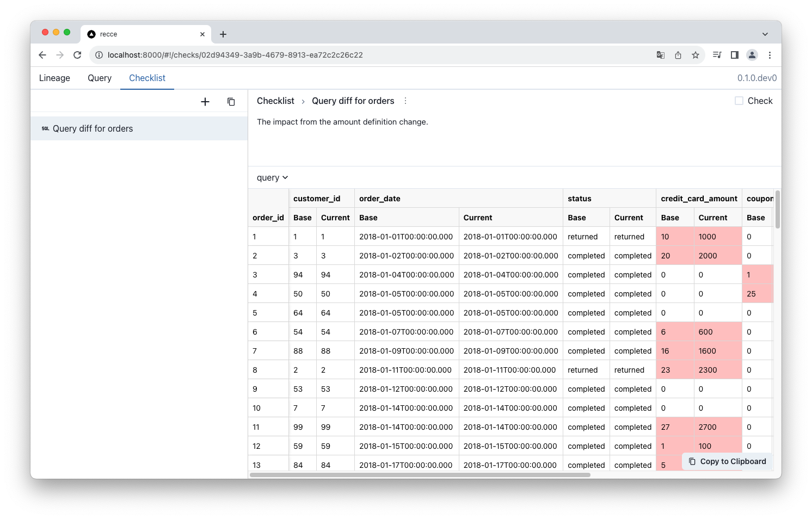Select Query diff for orders check
This screenshot has height=519, width=812.
93,129
